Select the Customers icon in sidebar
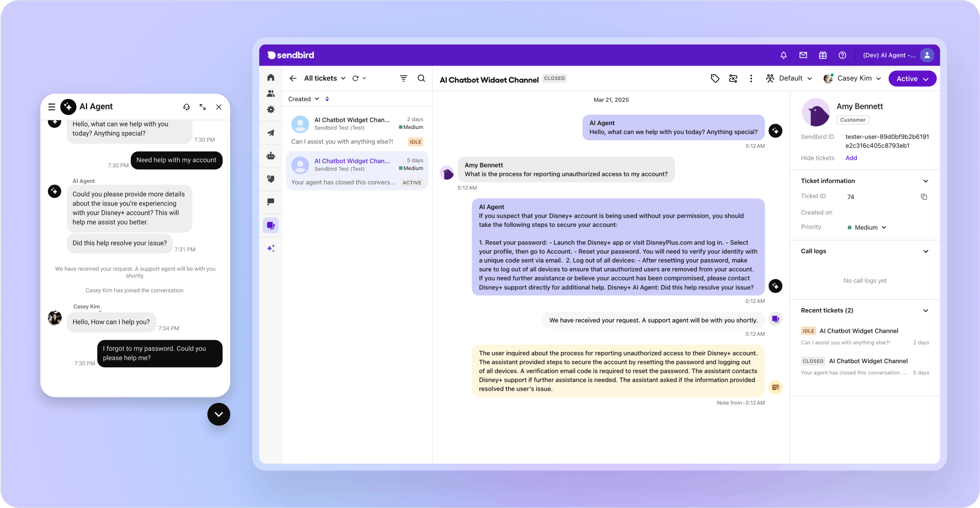This screenshot has height=508, width=980. [x=271, y=93]
